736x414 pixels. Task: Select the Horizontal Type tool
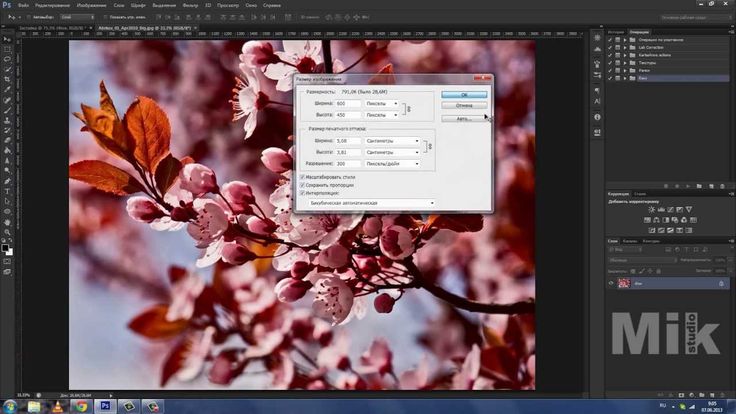[x=7, y=191]
